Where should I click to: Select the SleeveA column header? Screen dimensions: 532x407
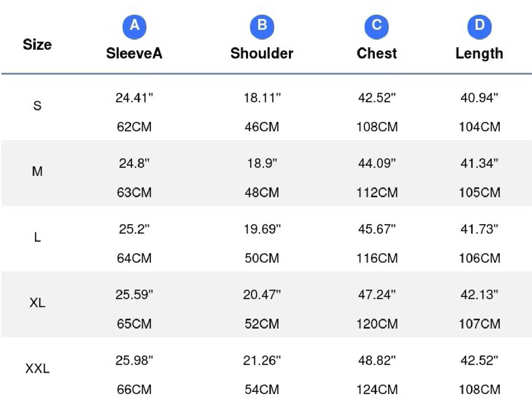[134, 53]
